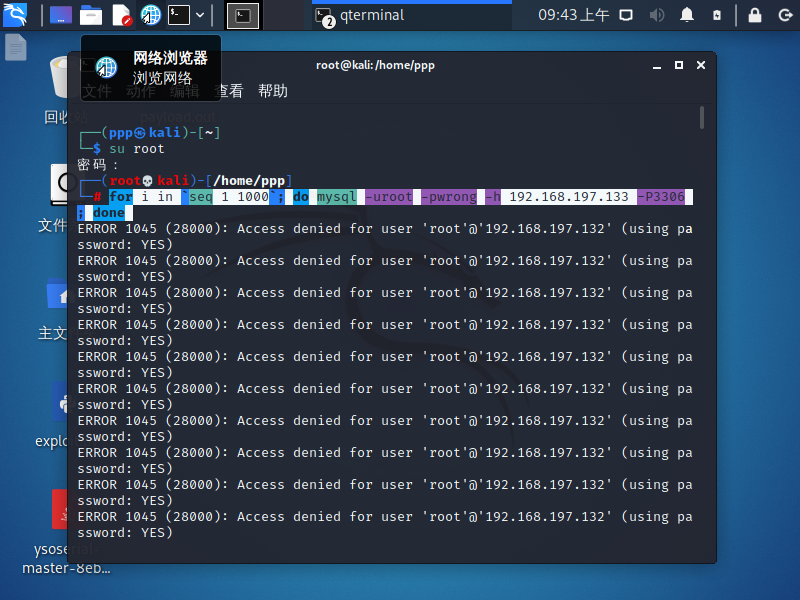
Task: Click the notification bell in the system tray
Action: [686, 14]
